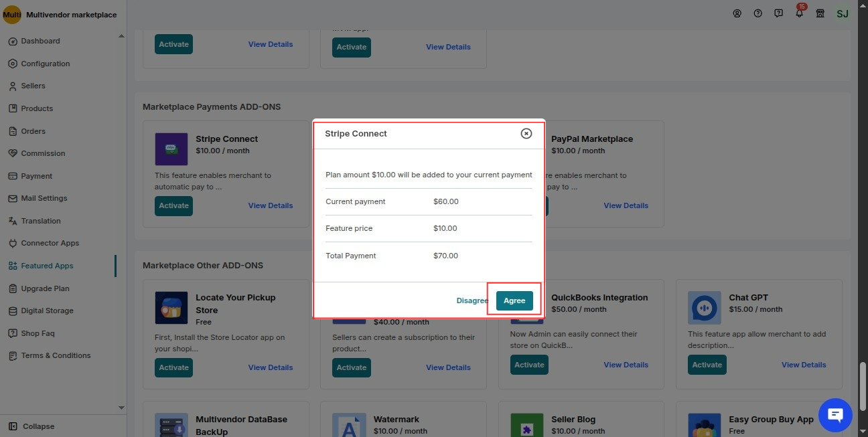Click the Locate Your Pickup Store icon

point(171,308)
